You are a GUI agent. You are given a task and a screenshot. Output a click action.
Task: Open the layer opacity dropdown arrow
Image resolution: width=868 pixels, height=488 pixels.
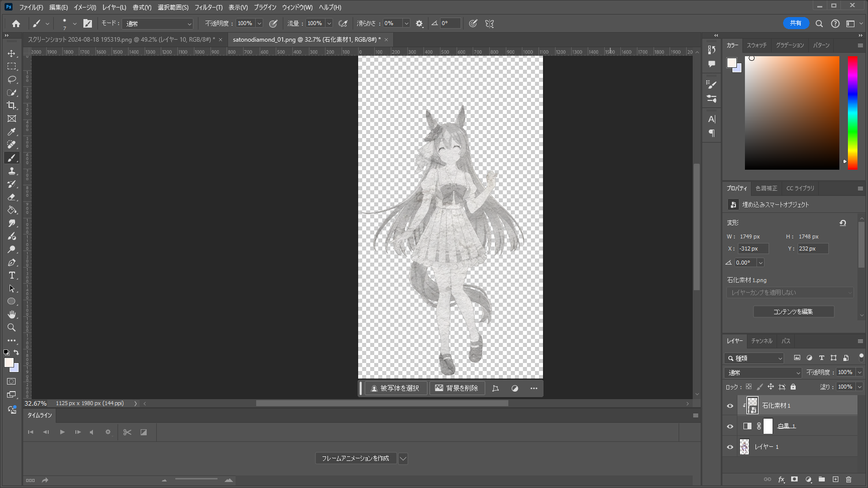coord(859,373)
